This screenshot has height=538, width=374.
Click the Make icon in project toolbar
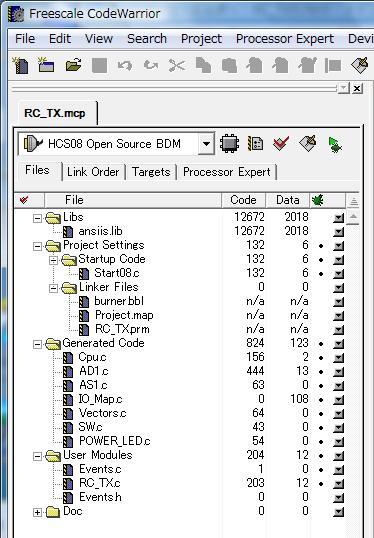tap(308, 143)
